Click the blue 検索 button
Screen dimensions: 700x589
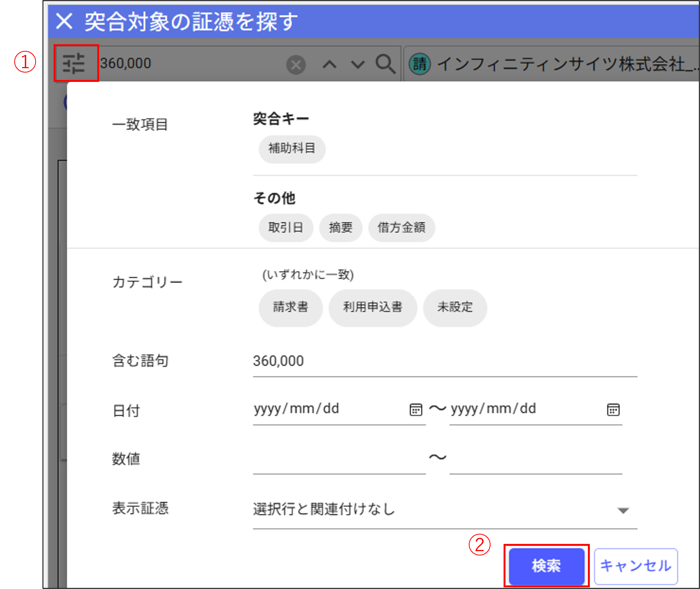coord(546,566)
